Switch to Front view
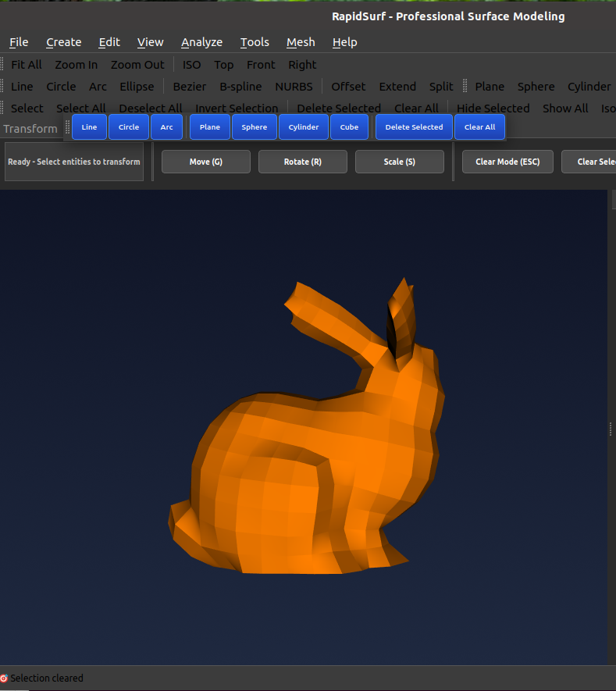 coord(261,65)
